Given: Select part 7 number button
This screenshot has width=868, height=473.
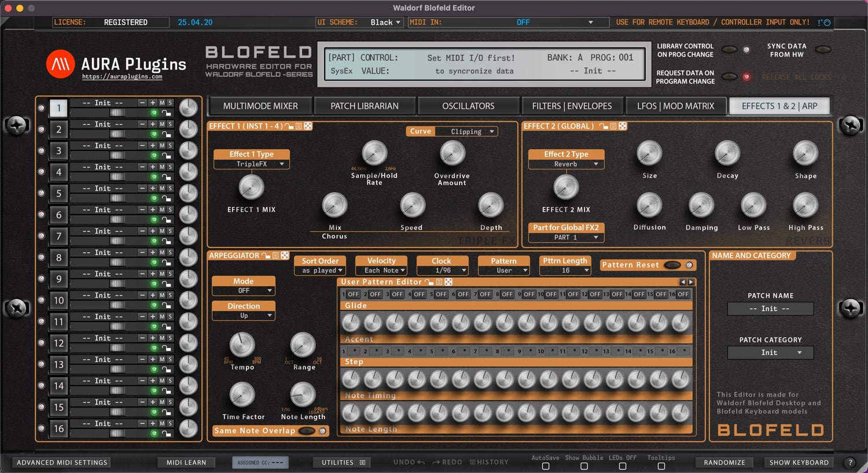Looking at the screenshot, I should 58,236.
